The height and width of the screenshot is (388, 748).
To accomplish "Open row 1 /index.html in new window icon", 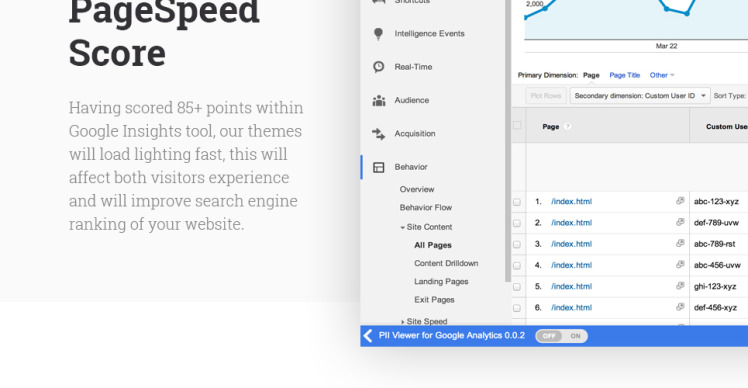I will (x=680, y=201).
